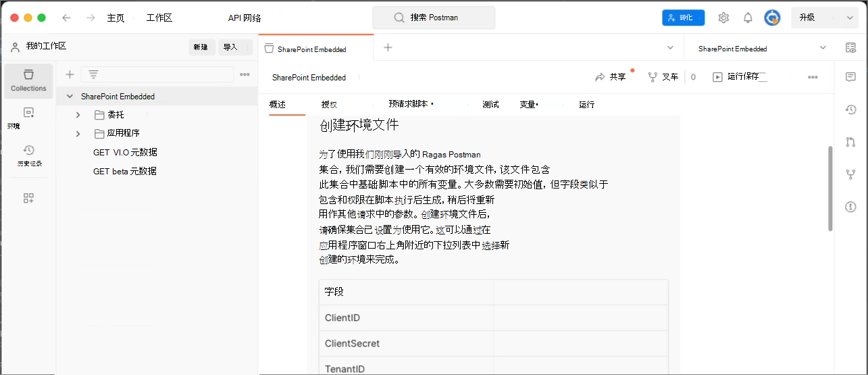868x375 pixels.
Task: Open the collection's three-dots options menu
Action: (x=813, y=77)
